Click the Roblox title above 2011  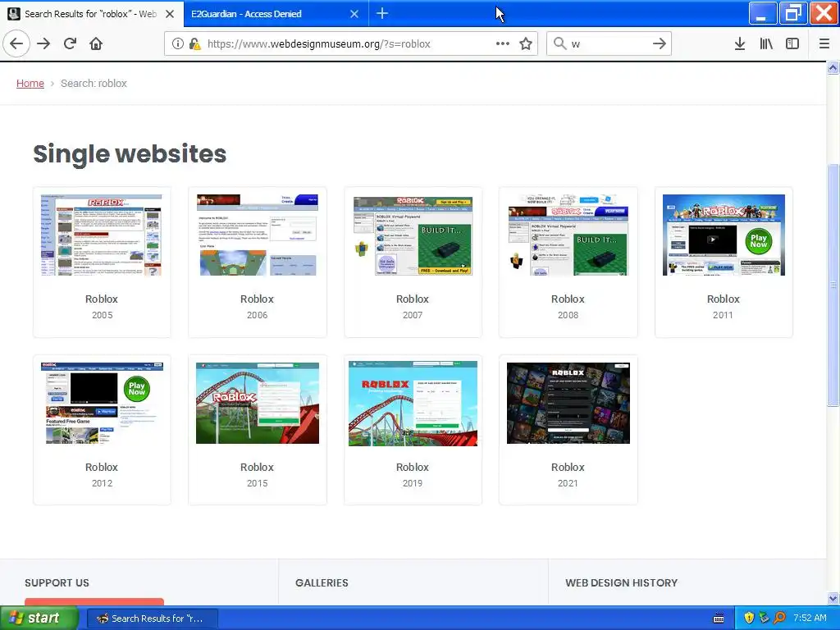coord(724,299)
